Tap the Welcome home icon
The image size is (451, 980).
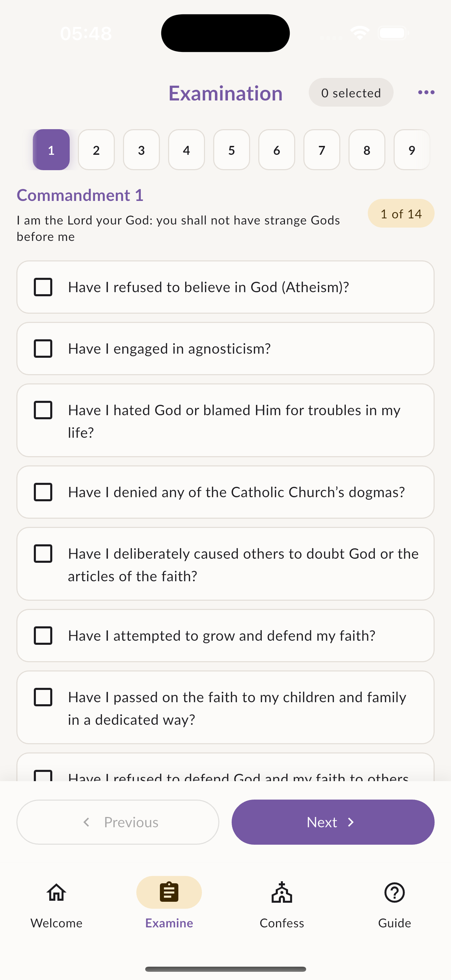[x=56, y=893]
